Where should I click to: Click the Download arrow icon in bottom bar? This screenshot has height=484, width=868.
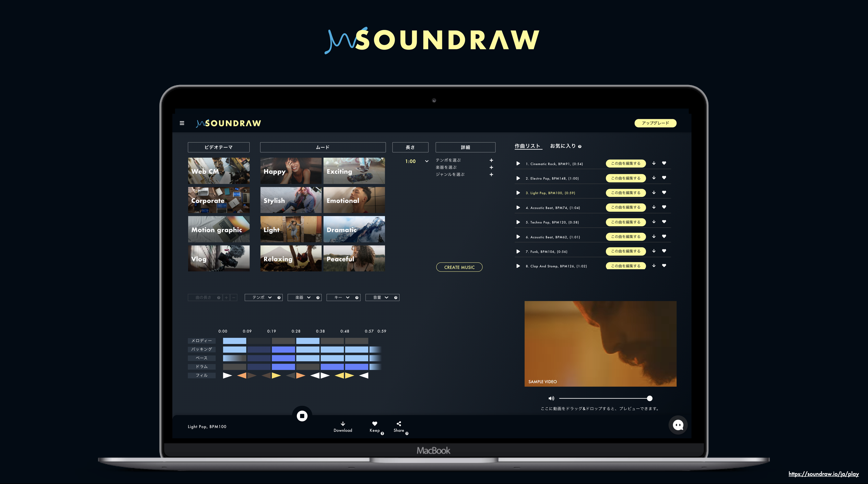coord(343,424)
